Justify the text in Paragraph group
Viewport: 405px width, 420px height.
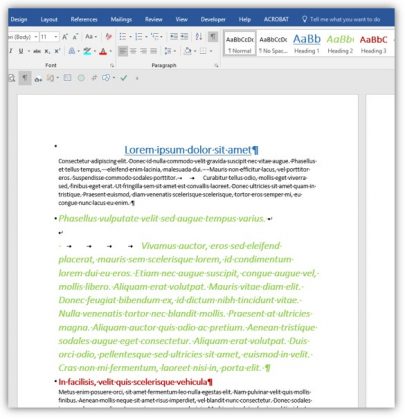point(153,51)
